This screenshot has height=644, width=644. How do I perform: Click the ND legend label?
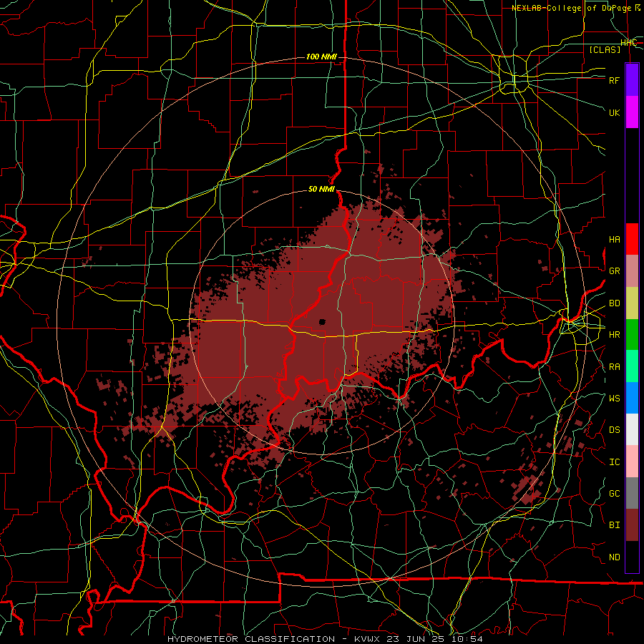615,557
